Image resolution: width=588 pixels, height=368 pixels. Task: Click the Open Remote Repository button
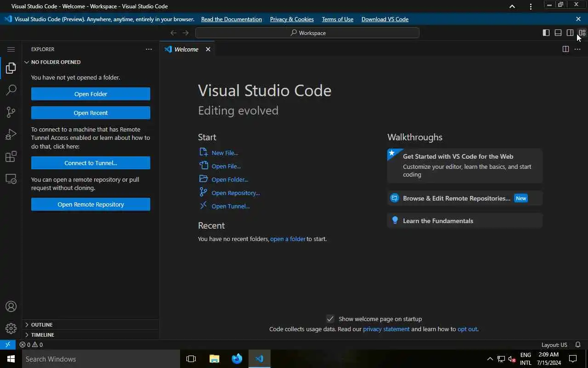click(x=90, y=204)
